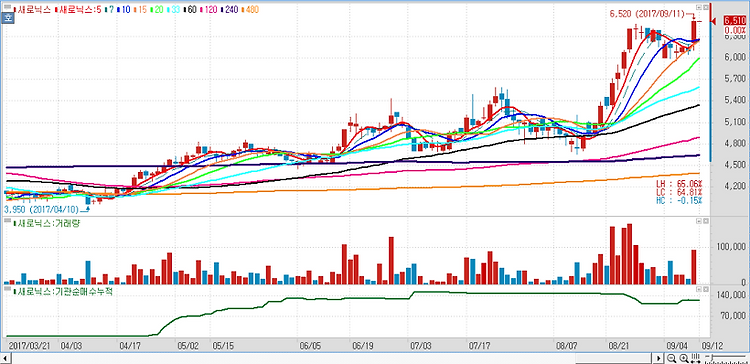Shrink the volume panel with its small button

click(698, 222)
